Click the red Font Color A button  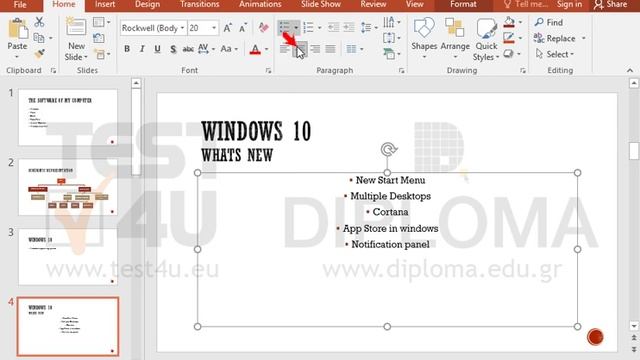pyautogui.click(x=255, y=49)
